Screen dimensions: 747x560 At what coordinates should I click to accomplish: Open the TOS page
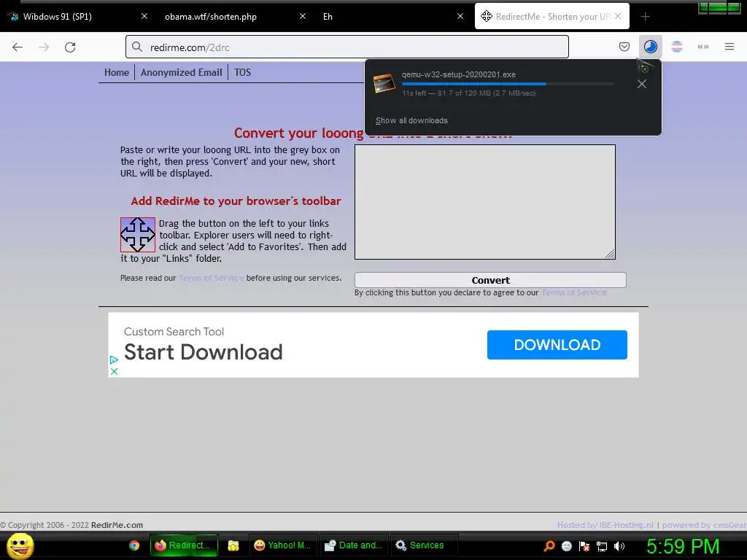242,72
